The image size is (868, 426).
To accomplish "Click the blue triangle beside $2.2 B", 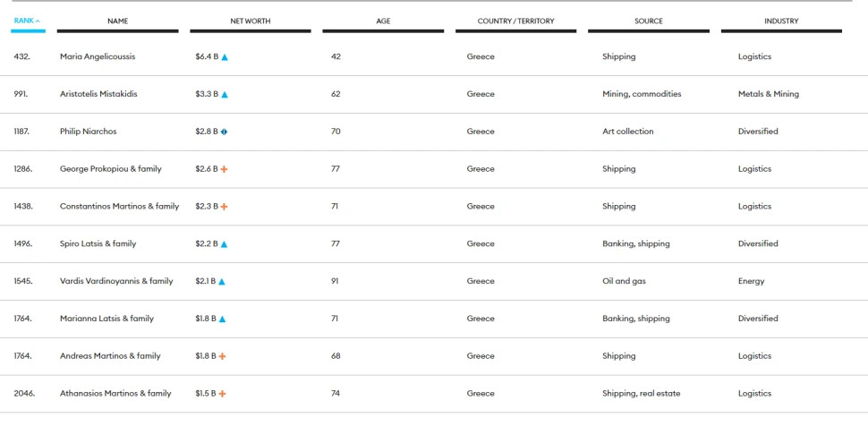I will pos(225,244).
